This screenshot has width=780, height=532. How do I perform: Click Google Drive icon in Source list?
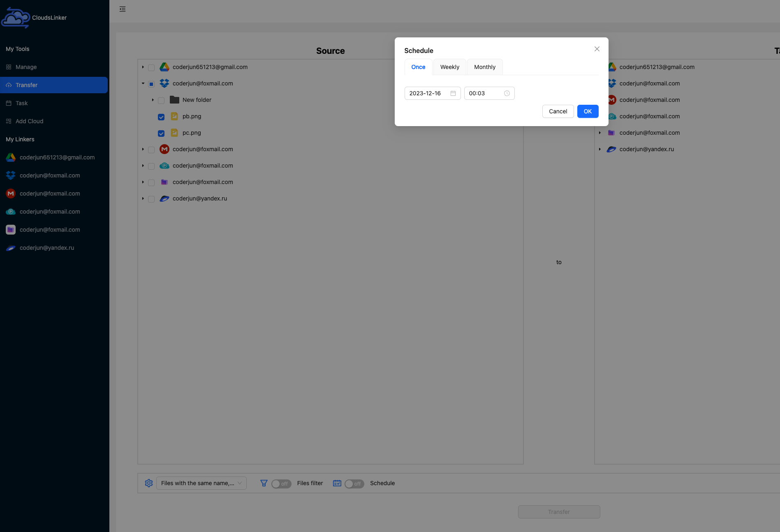[164, 67]
